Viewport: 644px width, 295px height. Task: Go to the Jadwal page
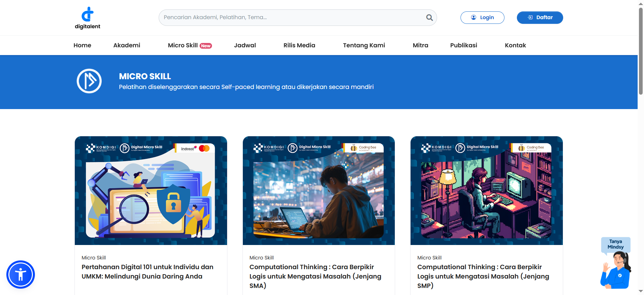(245, 45)
